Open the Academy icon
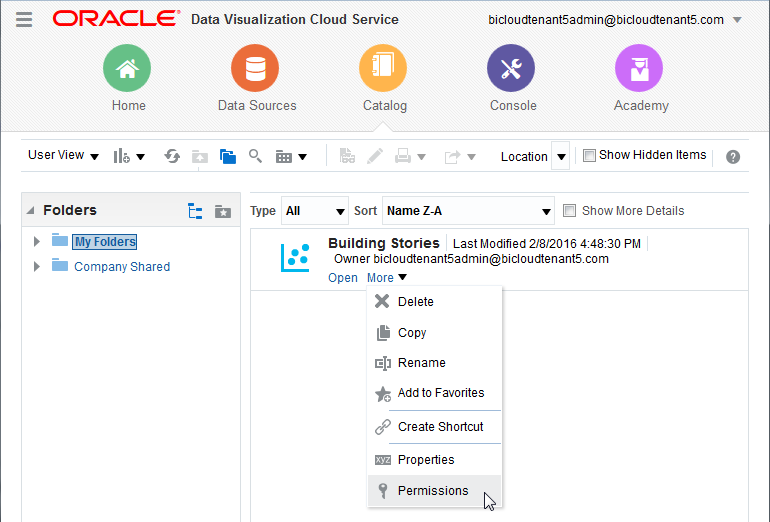This screenshot has height=522, width=770. 639,68
